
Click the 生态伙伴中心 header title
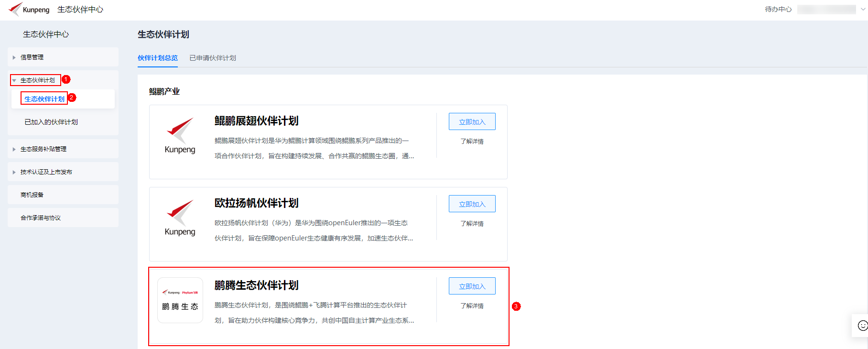80,9
